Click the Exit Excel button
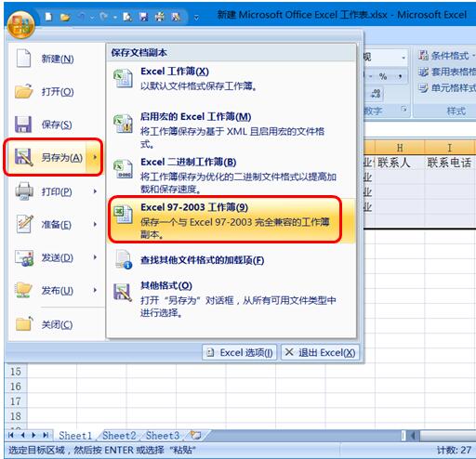 320,352
